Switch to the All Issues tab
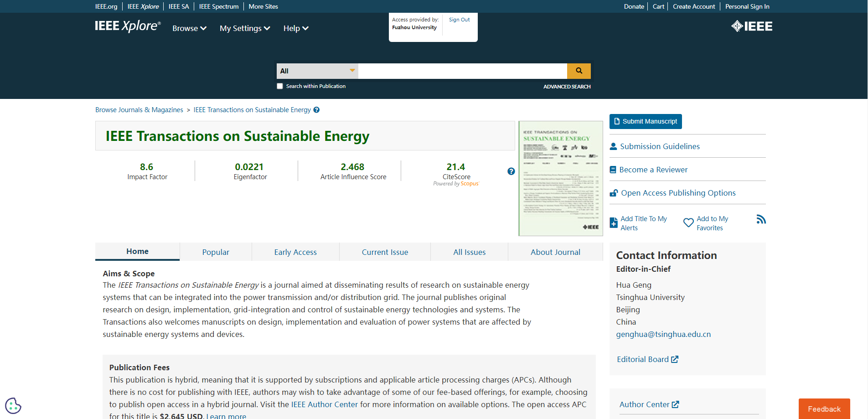The image size is (868, 419). pos(469,252)
